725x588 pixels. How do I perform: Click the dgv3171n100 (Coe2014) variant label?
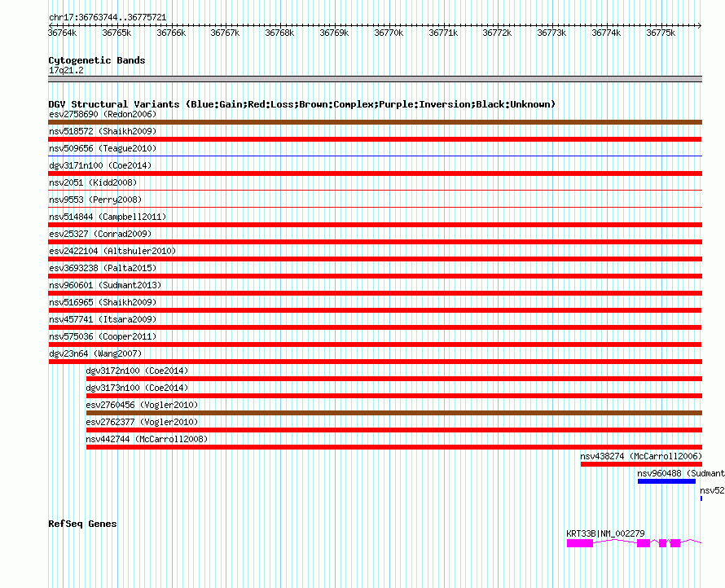tap(100, 165)
